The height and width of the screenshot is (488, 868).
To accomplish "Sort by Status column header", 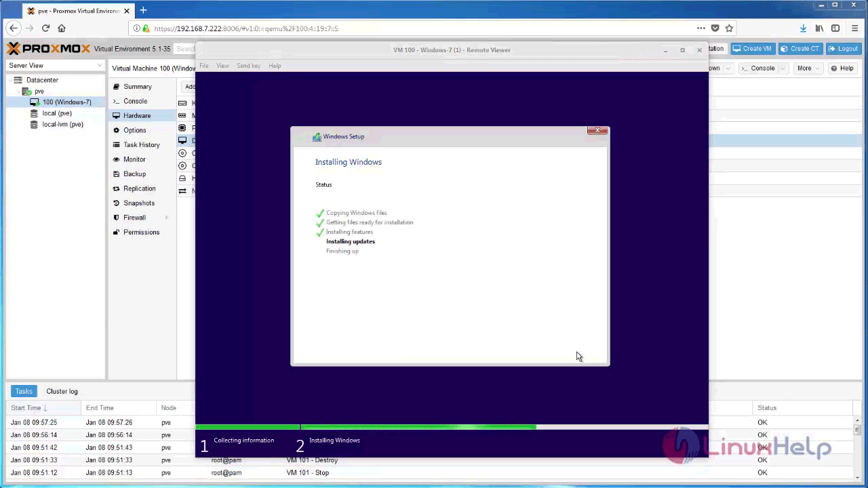I will tap(804, 408).
